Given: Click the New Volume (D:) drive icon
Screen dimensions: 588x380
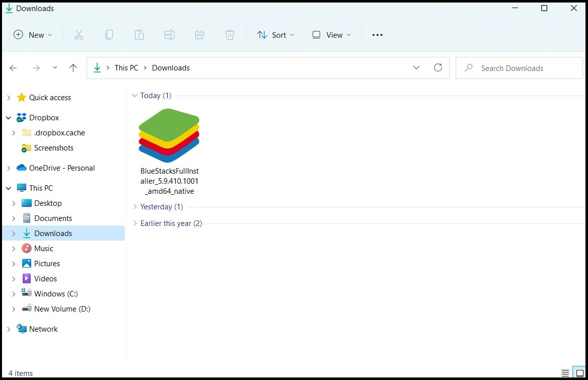Looking at the screenshot, I should [27, 309].
